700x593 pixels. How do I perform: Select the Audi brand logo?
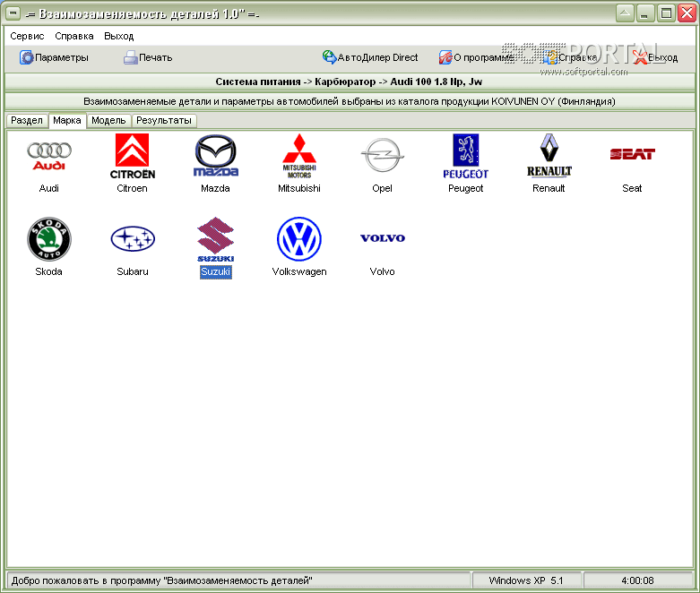[x=49, y=156]
